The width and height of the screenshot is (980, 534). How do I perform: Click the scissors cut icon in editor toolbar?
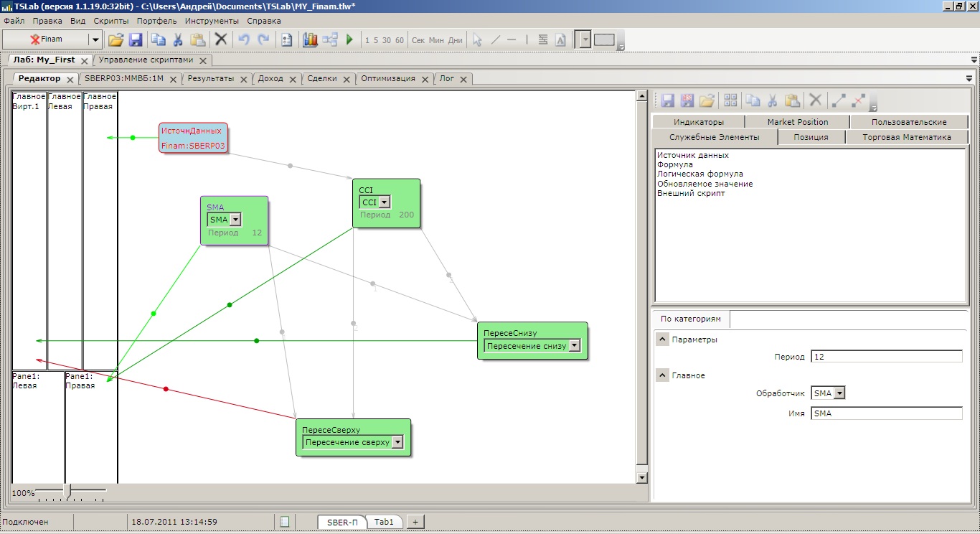(773, 100)
